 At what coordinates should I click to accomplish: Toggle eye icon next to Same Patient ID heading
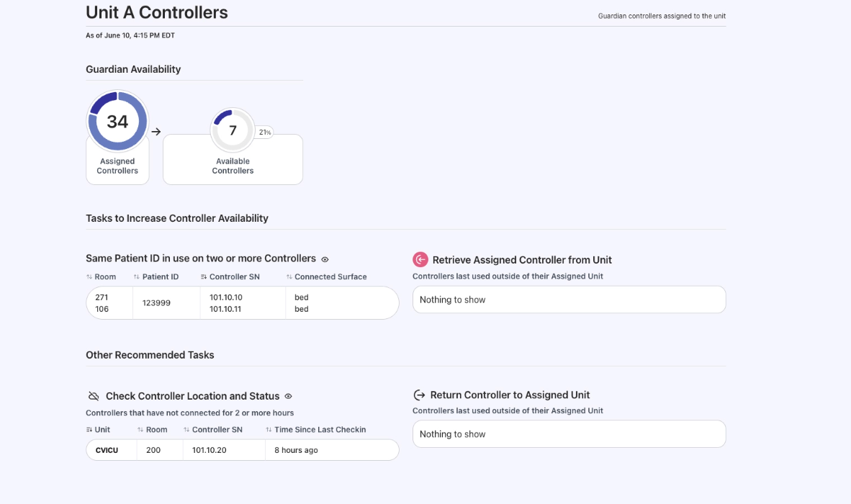325,259
